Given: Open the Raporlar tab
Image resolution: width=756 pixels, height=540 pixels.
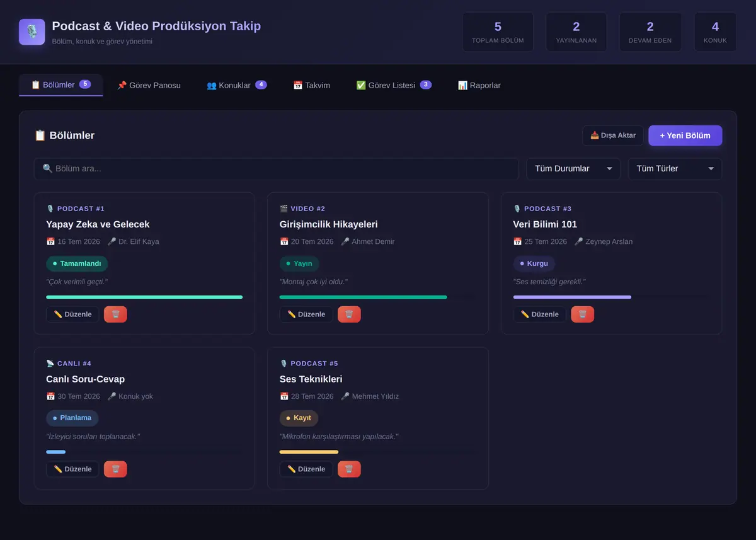Looking at the screenshot, I should pyautogui.click(x=479, y=85).
